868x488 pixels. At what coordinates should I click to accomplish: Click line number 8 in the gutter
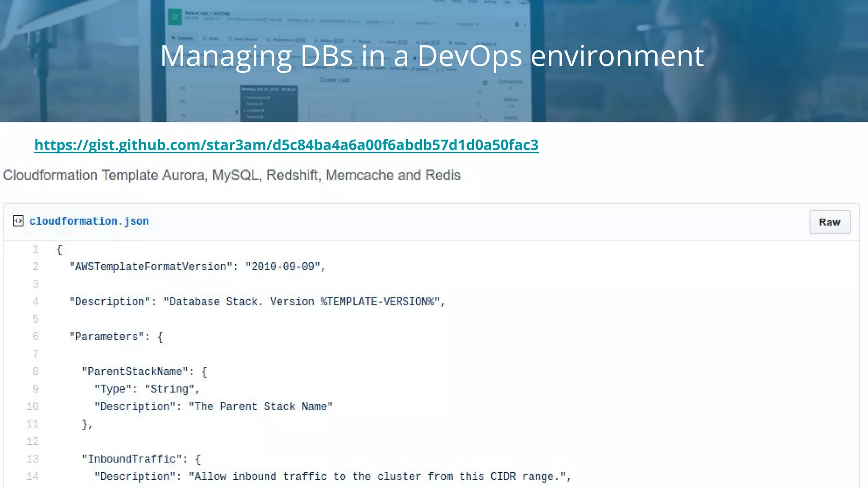36,371
